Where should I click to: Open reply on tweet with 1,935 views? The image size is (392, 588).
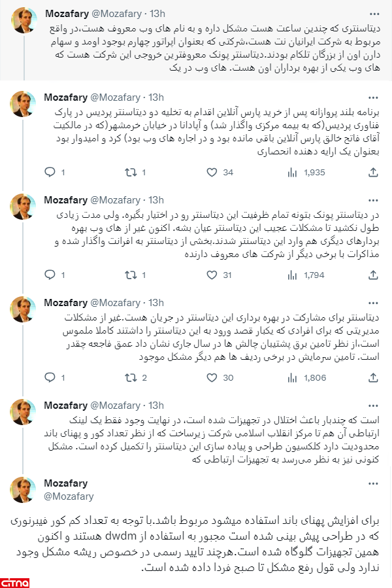click(49, 173)
